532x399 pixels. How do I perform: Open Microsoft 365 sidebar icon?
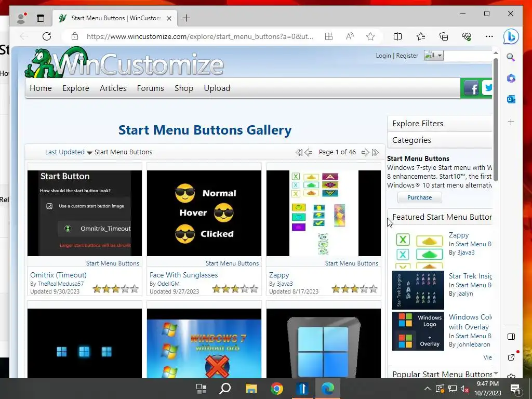pos(511,78)
